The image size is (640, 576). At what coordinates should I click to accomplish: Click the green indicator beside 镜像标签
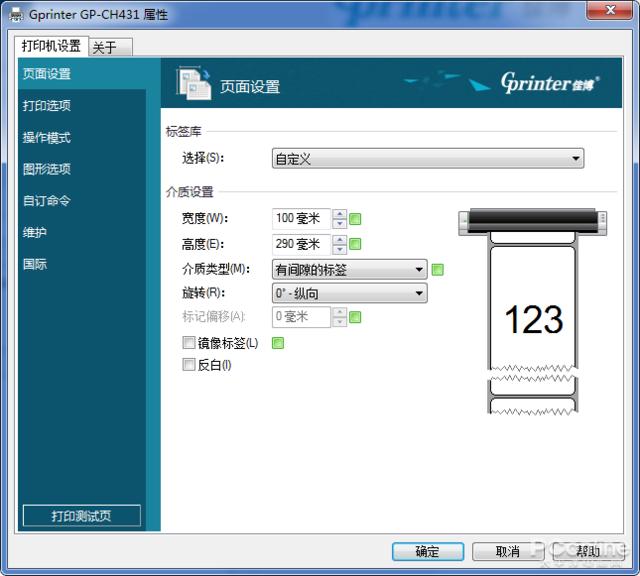[x=278, y=343]
